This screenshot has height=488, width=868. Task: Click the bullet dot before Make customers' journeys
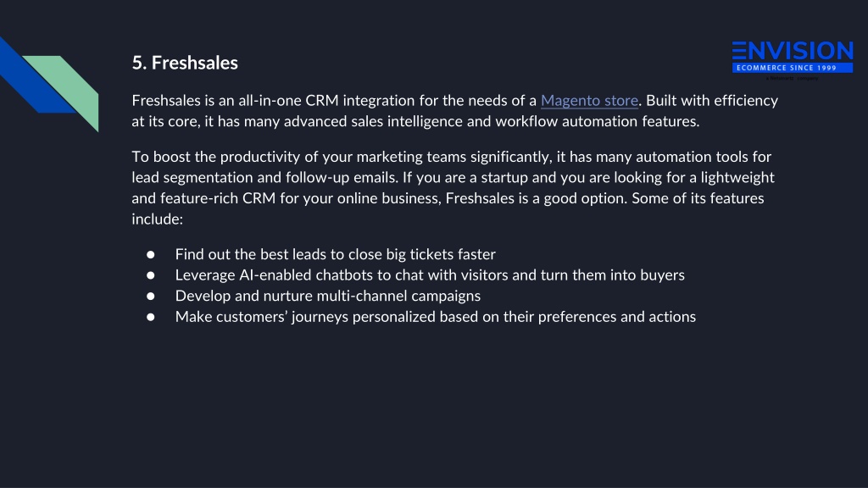pos(151,317)
